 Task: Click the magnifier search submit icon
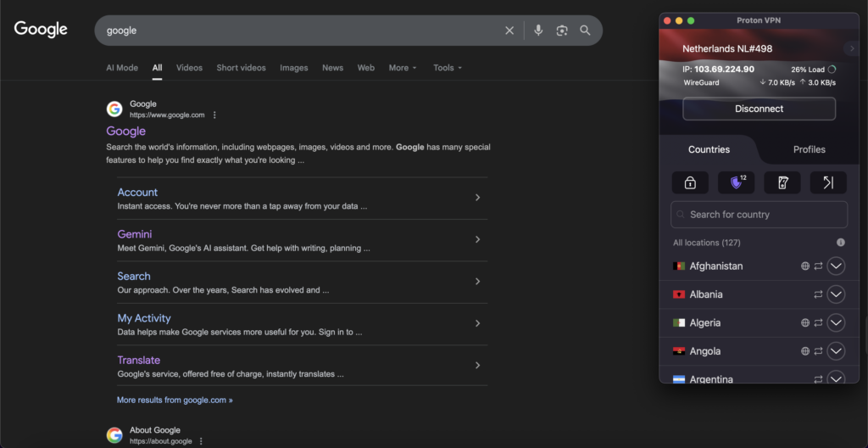pos(585,31)
